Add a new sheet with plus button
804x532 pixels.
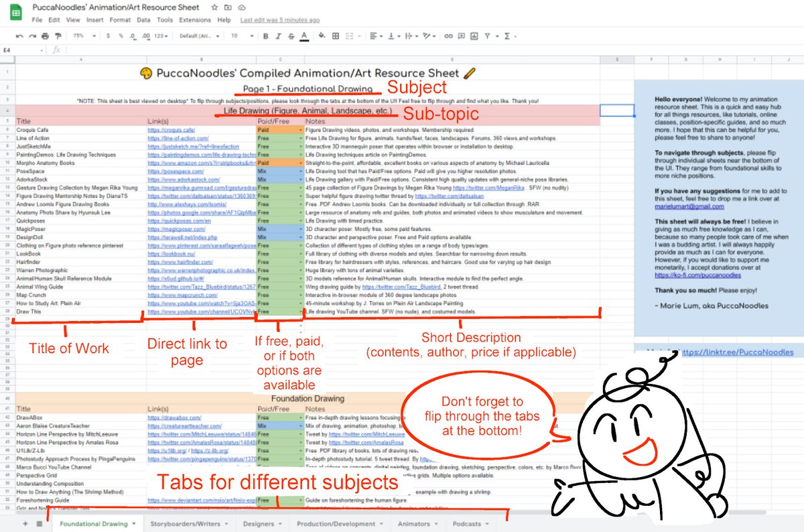pyautogui.click(x=25, y=524)
